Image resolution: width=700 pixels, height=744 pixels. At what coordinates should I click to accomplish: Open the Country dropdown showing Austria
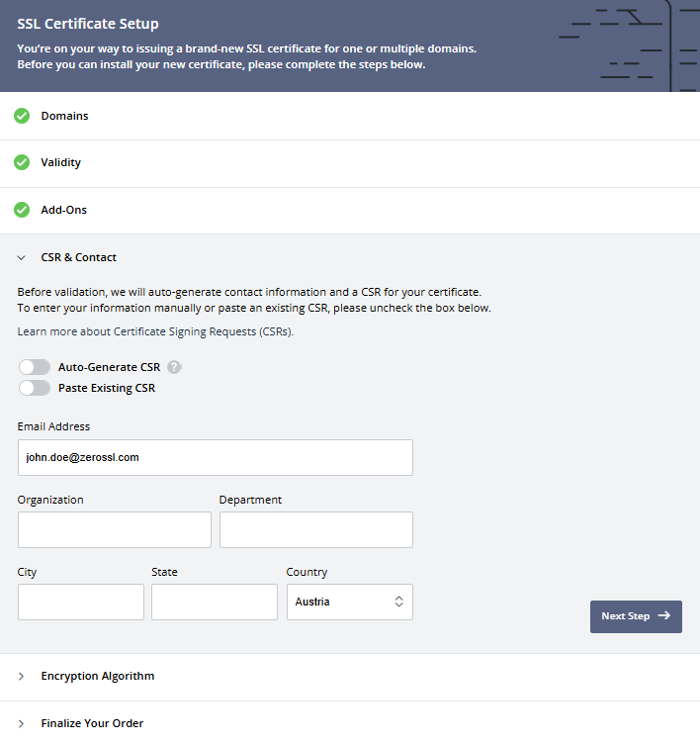[x=349, y=602]
